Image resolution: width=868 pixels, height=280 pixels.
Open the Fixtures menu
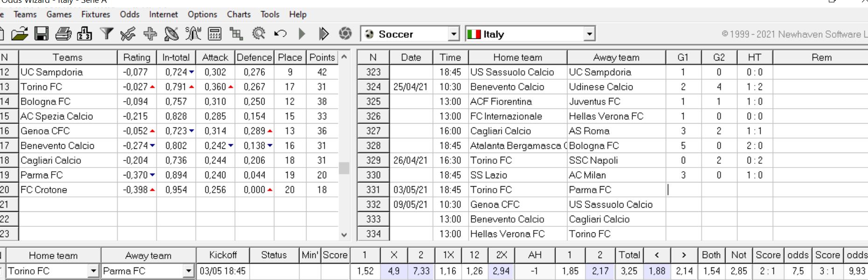coord(96,14)
